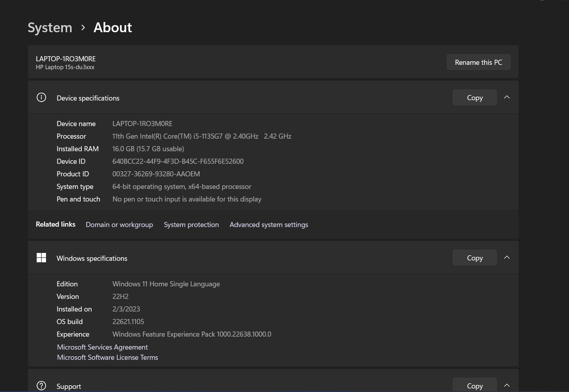Screen dimensions: 569x392
Task: Collapse the Device specifications section
Action: click(507, 97)
